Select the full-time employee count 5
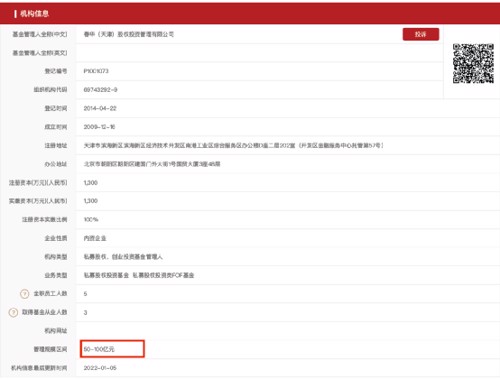Viewport: 500px width, 379px height. (85, 294)
